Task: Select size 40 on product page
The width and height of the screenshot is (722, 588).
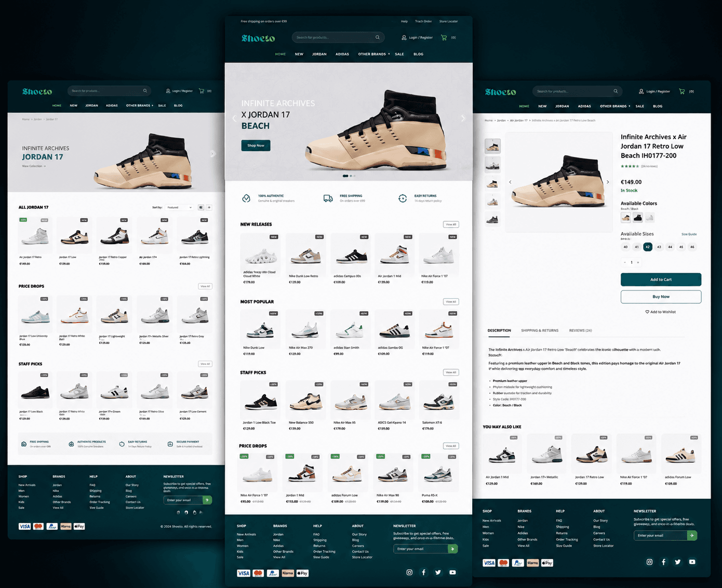Action: tap(625, 247)
